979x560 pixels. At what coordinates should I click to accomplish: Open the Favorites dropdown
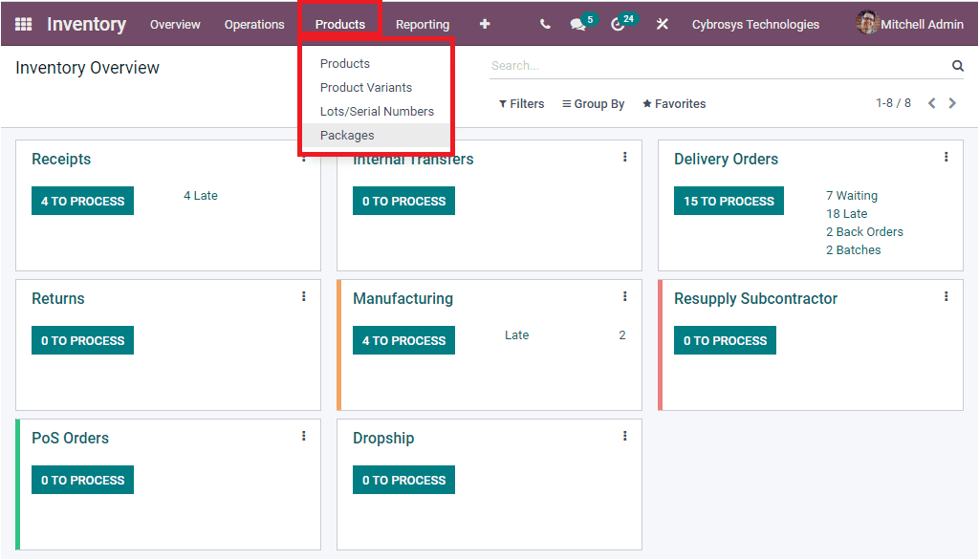[673, 103]
